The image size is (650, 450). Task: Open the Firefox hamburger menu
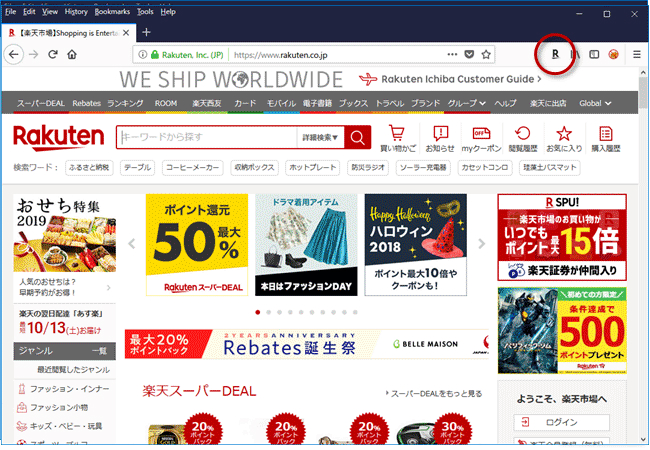pyautogui.click(x=637, y=54)
